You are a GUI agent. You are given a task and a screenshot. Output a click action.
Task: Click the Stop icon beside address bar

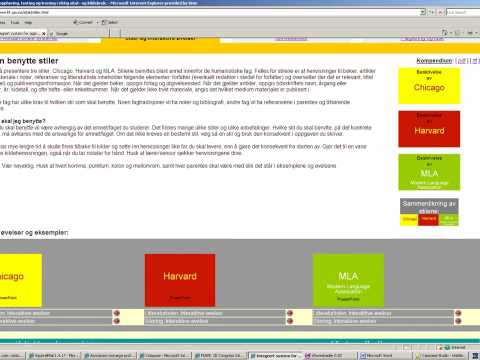point(440,12)
